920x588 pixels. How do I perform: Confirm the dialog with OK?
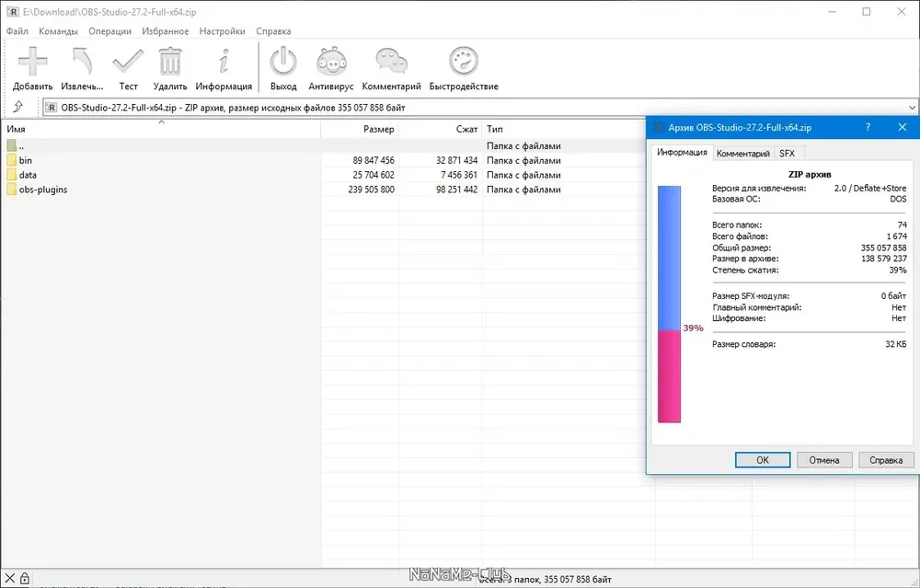[x=762, y=460]
